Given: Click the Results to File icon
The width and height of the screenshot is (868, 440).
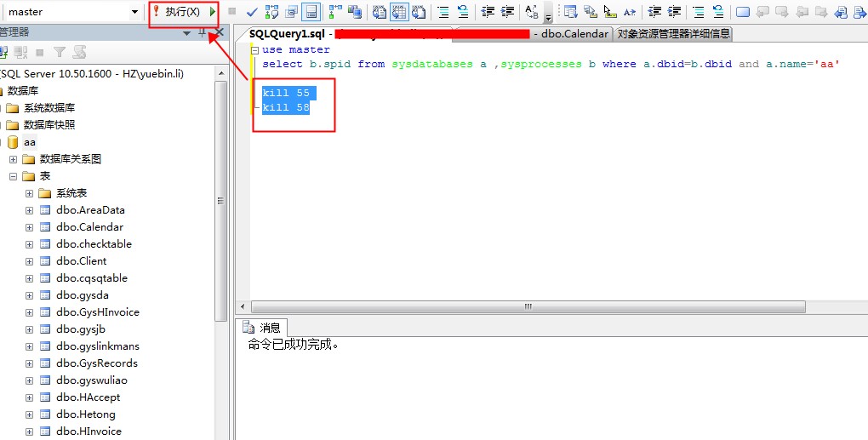Looking at the screenshot, I should (419, 12).
